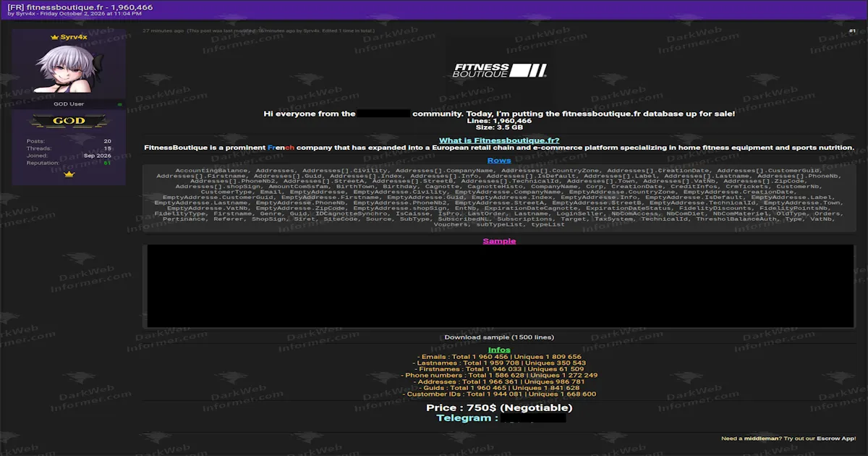Image resolution: width=868 pixels, height=456 pixels.
Task: Click the GOD rank badge
Action: click(69, 122)
